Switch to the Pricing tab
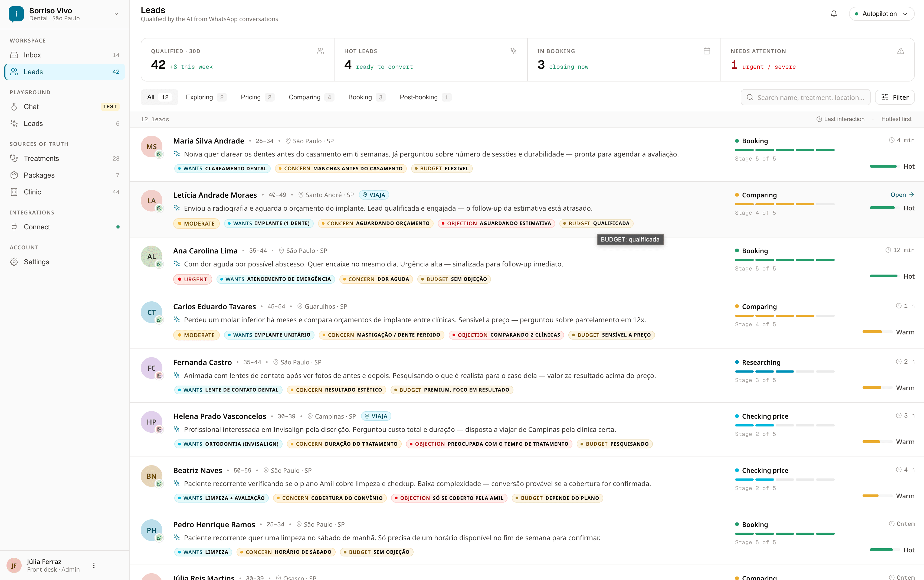The height and width of the screenshot is (580, 924). tap(258, 97)
